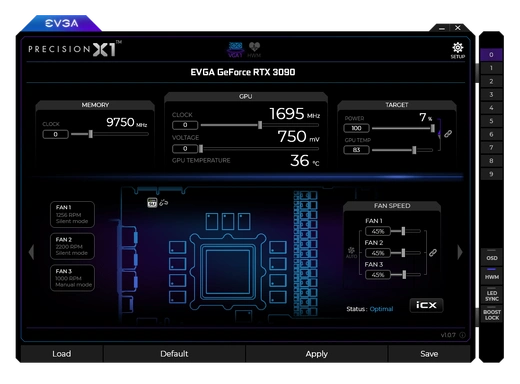The image size is (520, 384).
Task: Click the Apply button
Action: [316, 354]
